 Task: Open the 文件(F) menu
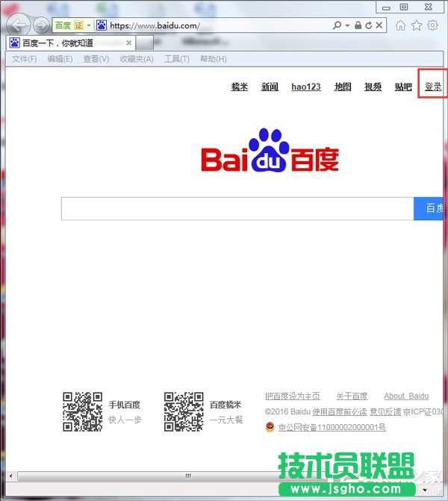24,59
